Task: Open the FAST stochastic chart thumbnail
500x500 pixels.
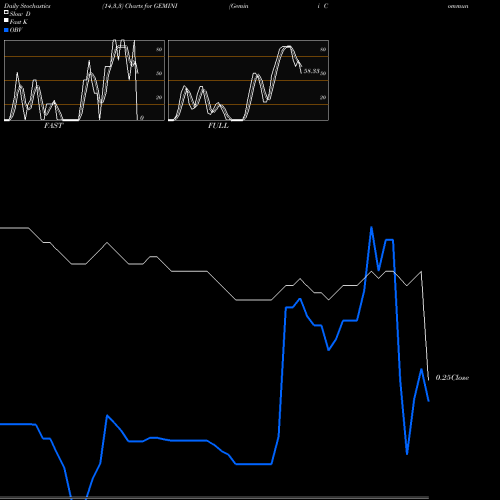Action: (84, 80)
